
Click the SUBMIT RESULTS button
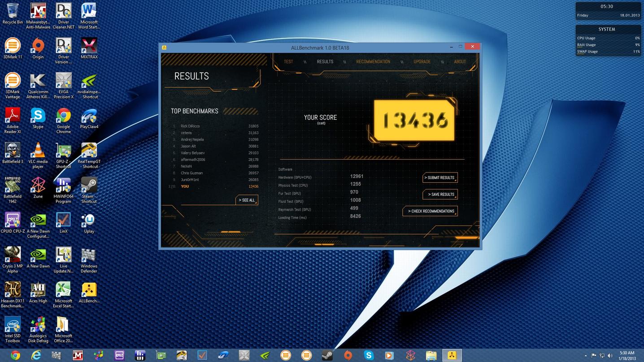pyautogui.click(x=440, y=178)
